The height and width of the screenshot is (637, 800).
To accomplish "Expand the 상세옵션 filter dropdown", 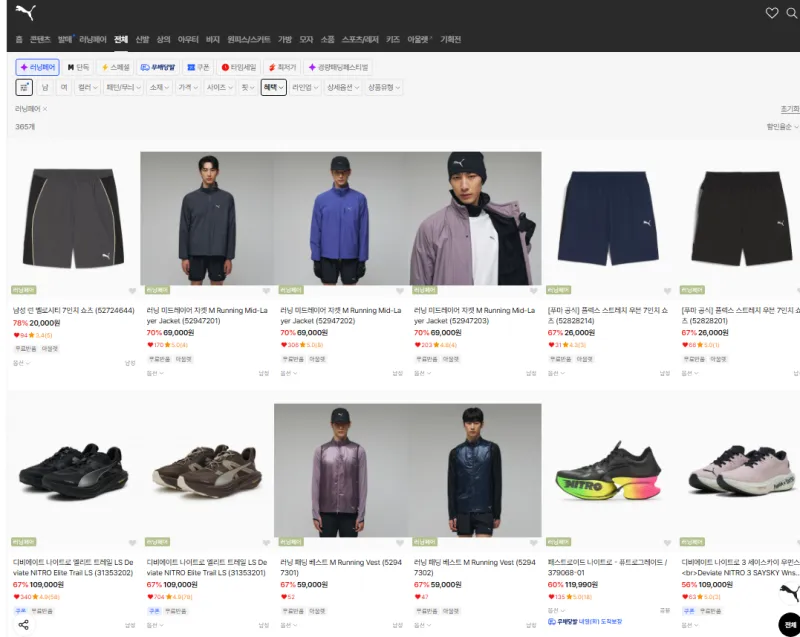I will (x=343, y=87).
